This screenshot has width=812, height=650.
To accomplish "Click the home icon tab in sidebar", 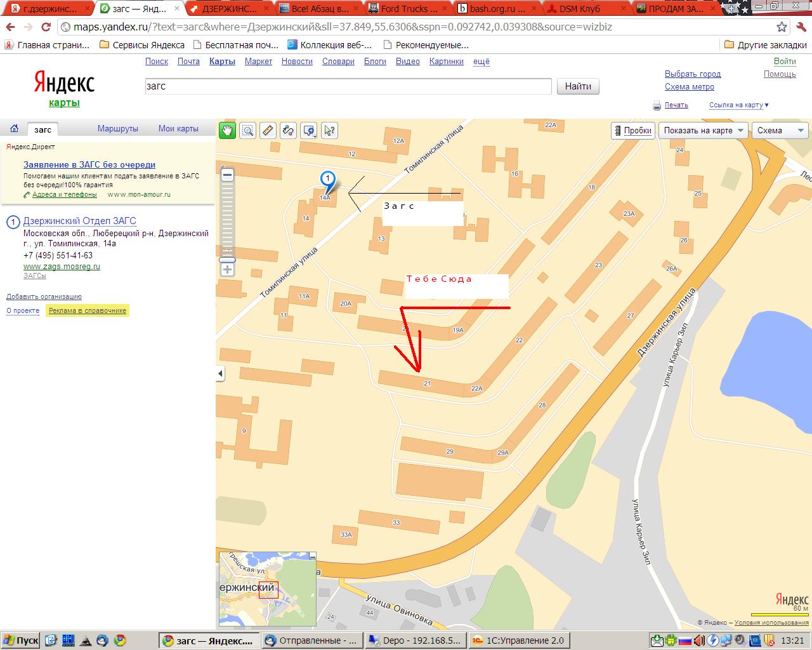I will (x=14, y=128).
